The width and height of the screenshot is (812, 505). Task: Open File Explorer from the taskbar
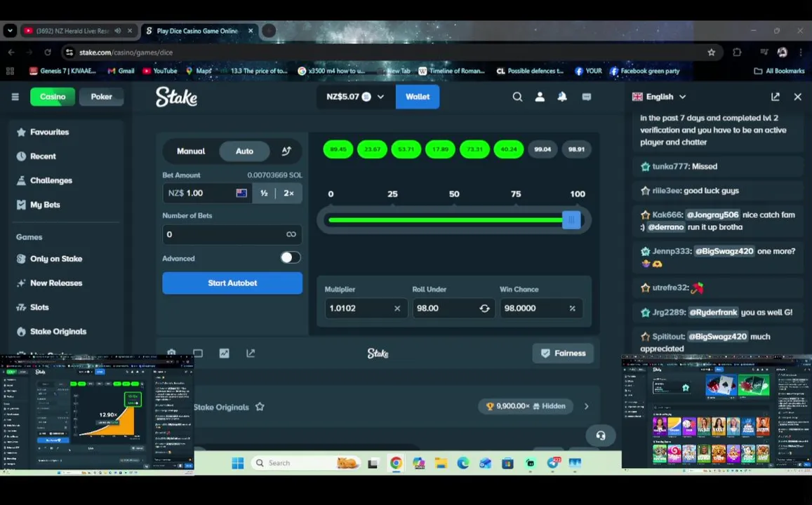(x=441, y=463)
